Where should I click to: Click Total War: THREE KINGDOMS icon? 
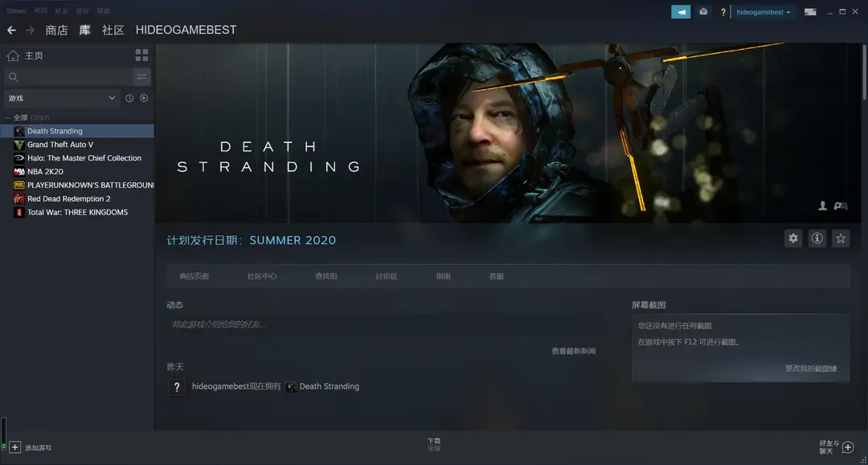click(19, 212)
